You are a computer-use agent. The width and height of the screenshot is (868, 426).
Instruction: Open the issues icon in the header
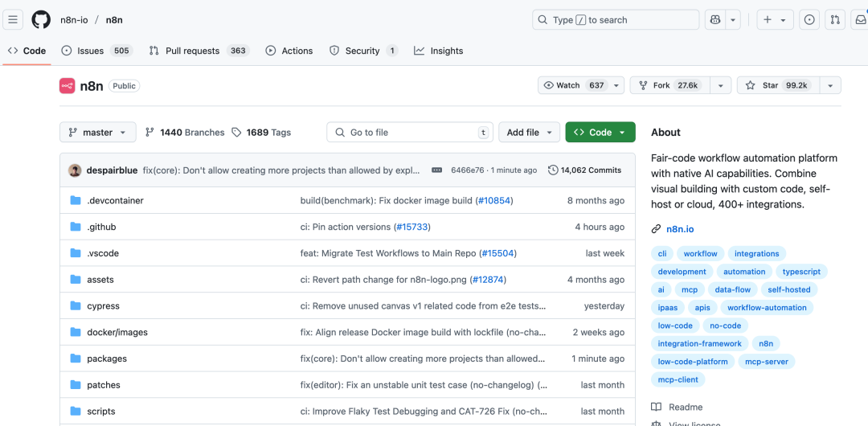coord(809,20)
